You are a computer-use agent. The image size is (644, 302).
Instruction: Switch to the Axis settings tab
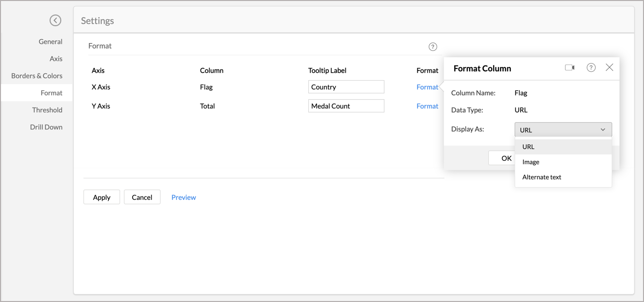coord(56,59)
